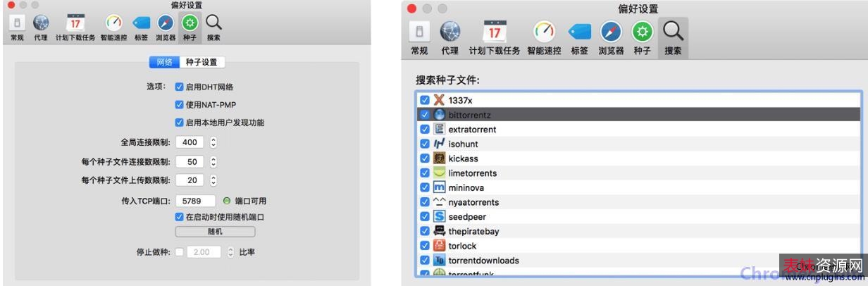Enable the 停止做种 ratio checkbox
Viewport: 868px width, 286px height.
pyautogui.click(x=179, y=251)
